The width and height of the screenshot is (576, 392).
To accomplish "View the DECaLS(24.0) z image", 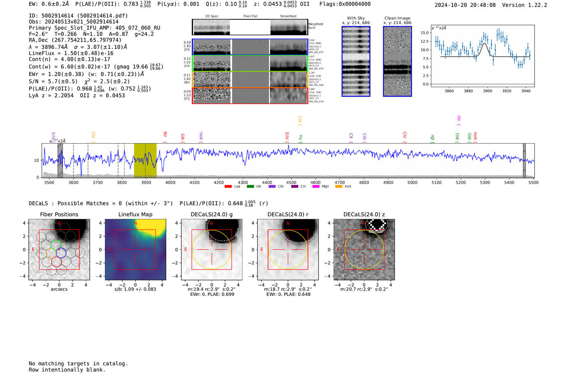I will (x=364, y=250).
